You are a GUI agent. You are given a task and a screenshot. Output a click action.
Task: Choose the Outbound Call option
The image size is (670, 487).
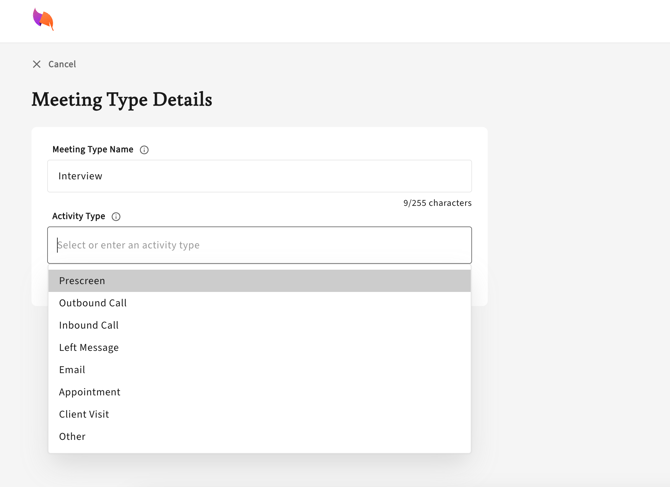coord(93,303)
